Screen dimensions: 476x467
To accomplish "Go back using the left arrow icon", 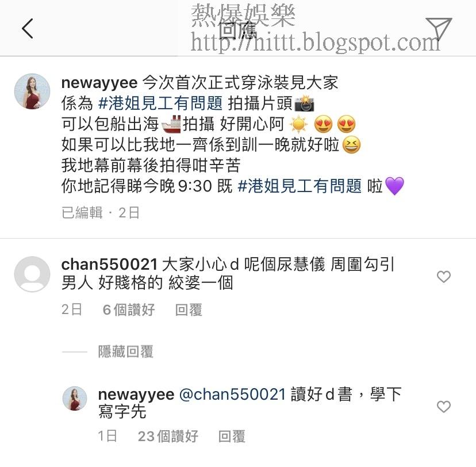I will pyautogui.click(x=28, y=29).
